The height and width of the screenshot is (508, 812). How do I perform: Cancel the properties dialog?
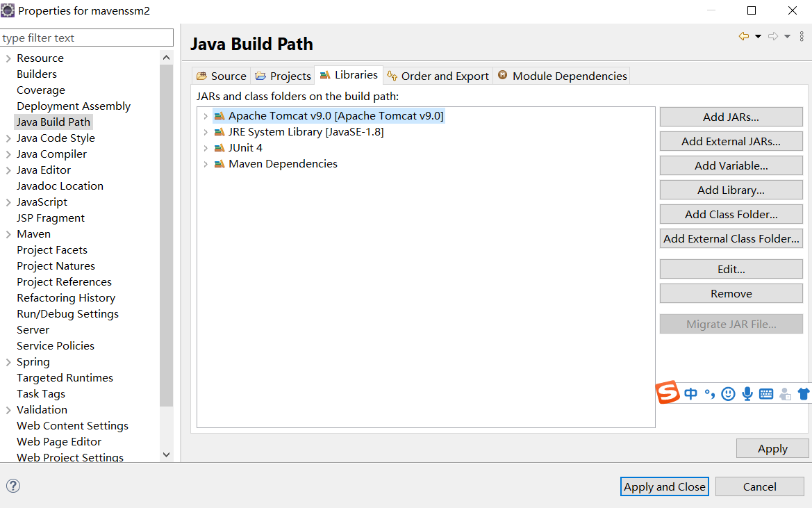point(760,486)
